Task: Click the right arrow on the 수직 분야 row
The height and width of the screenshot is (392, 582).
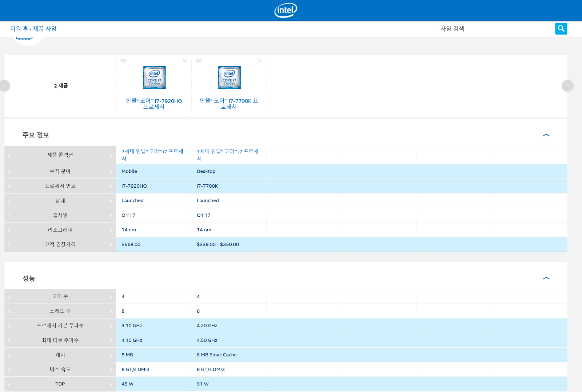Action: tap(111, 172)
